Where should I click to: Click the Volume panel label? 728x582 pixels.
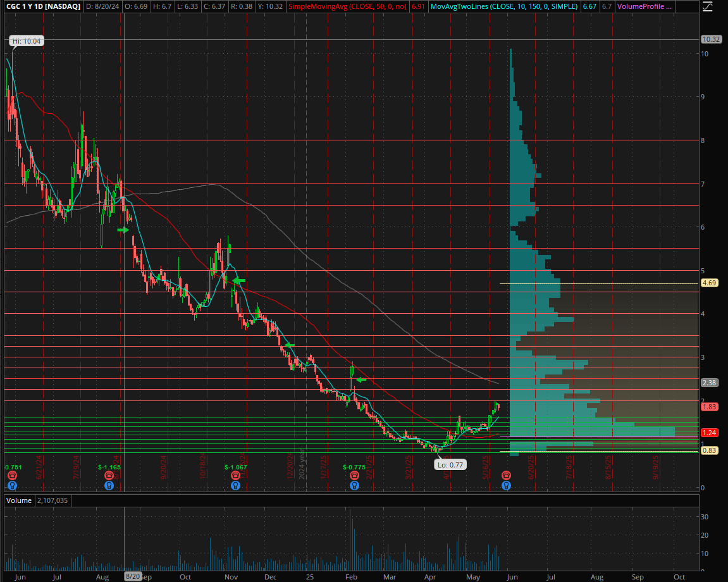(19, 500)
